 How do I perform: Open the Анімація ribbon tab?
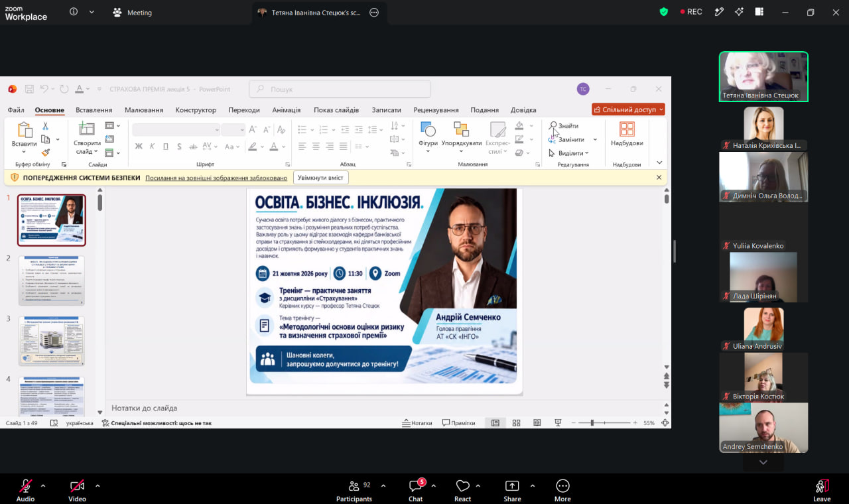pos(286,110)
